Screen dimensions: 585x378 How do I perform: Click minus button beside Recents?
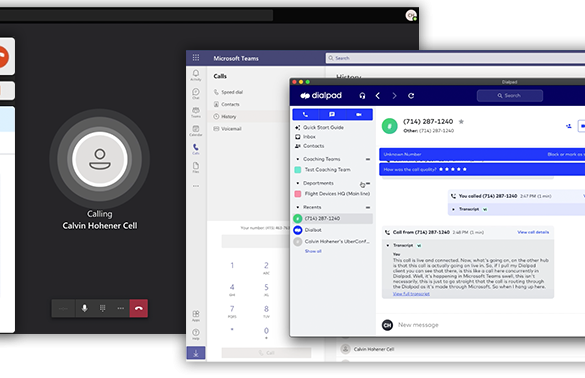(x=368, y=207)
